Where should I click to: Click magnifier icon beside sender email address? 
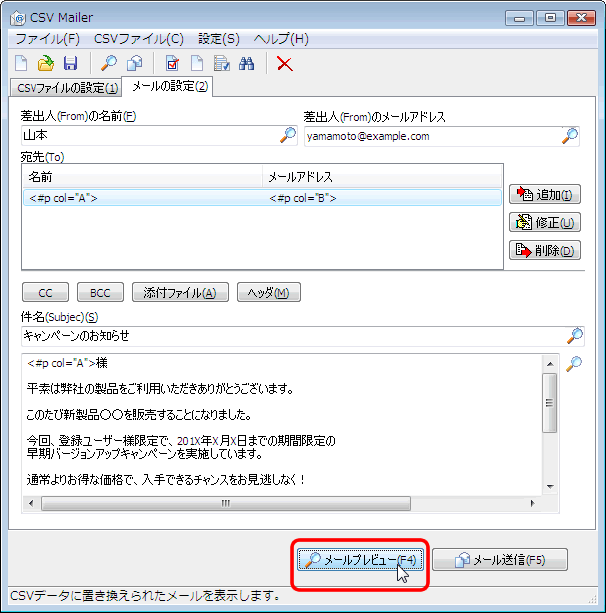[x=571, y=136]
